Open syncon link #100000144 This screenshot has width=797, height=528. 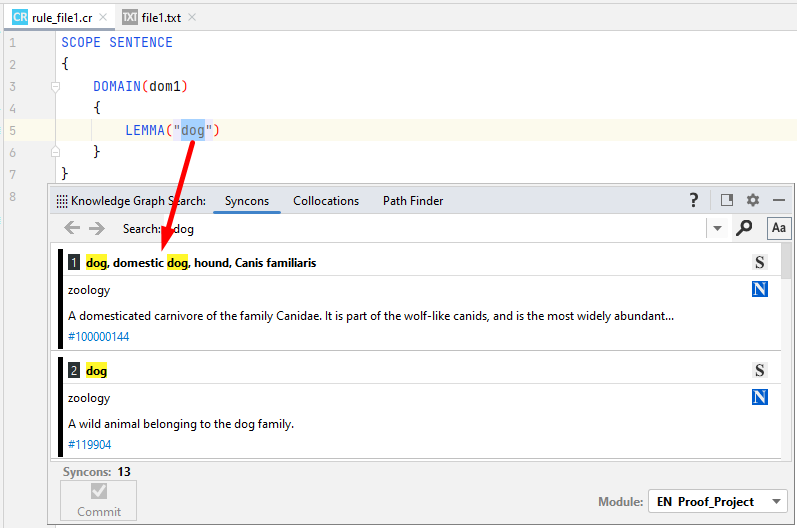coord(98,337)
